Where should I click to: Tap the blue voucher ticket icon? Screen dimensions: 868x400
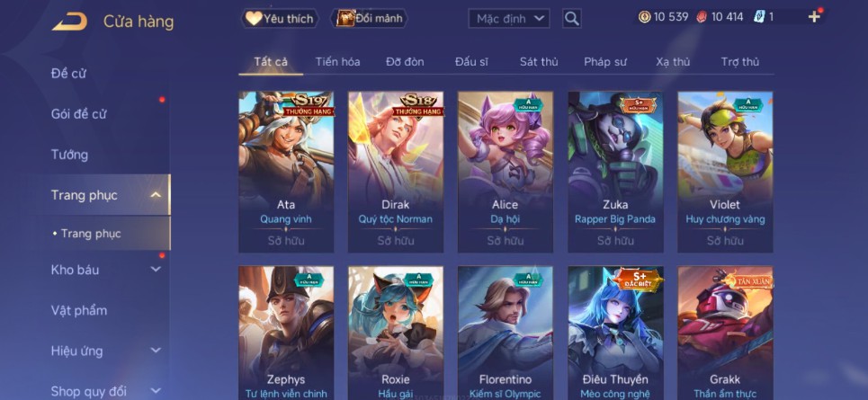pos(759,17)
